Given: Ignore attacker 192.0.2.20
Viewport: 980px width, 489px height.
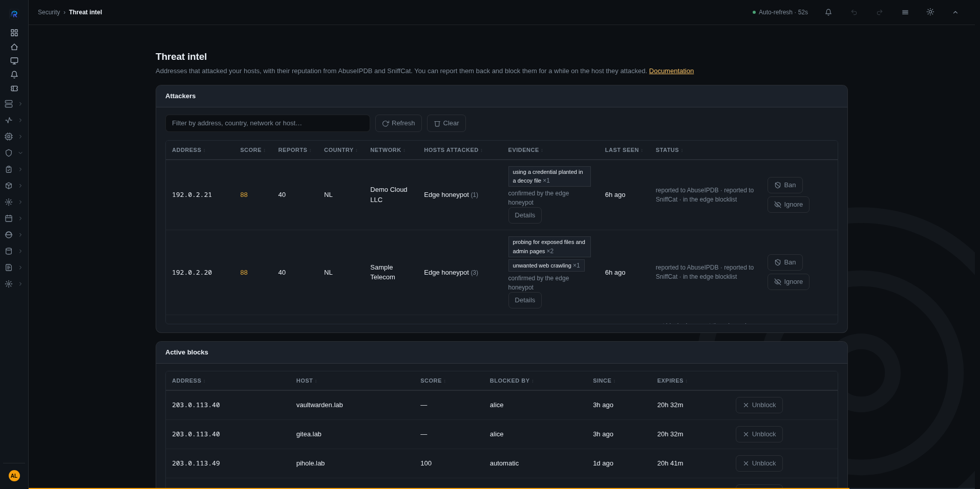Looking at the screenshot, I should tap(788, 282).
